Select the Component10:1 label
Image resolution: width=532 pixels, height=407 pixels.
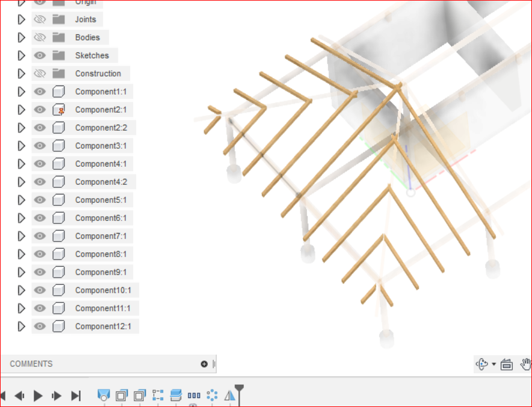(103, 290)
